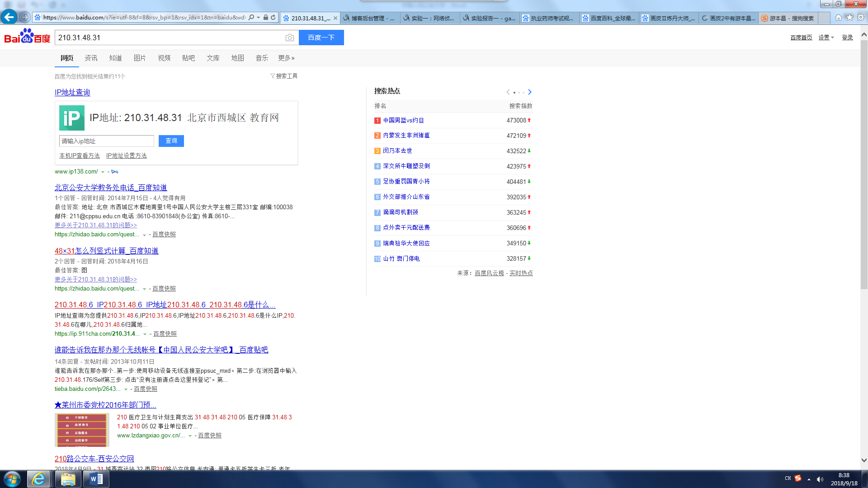Screen dimensions: 868x488
Task: Open the 更多 search category menu
Action: 286,58
